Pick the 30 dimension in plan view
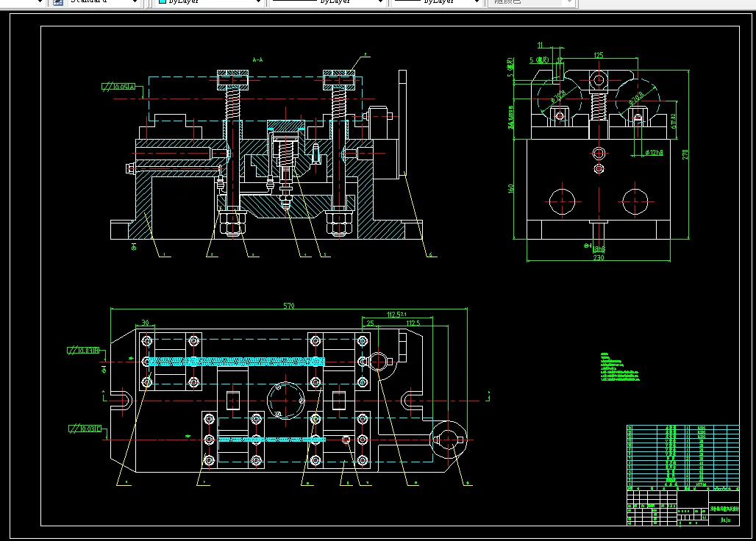Screen dimensions: 756x541 (x=145, y=322)
